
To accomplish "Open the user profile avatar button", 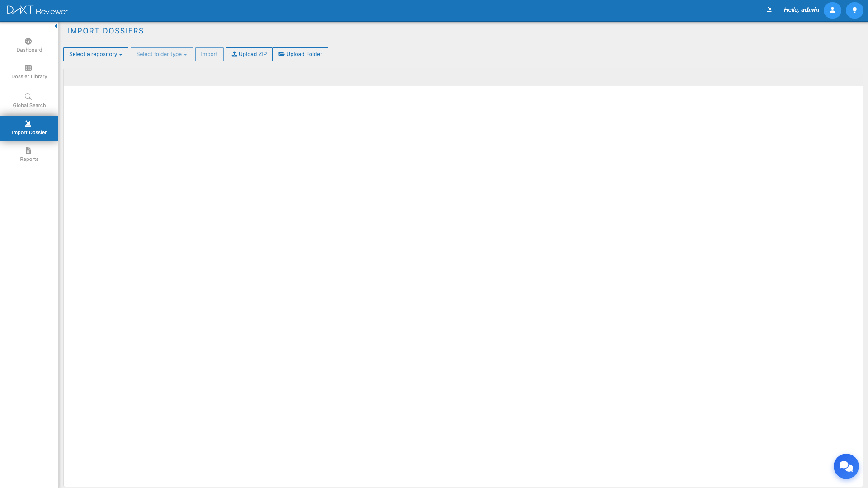I will pyautogui.click(x=832, y=10).
